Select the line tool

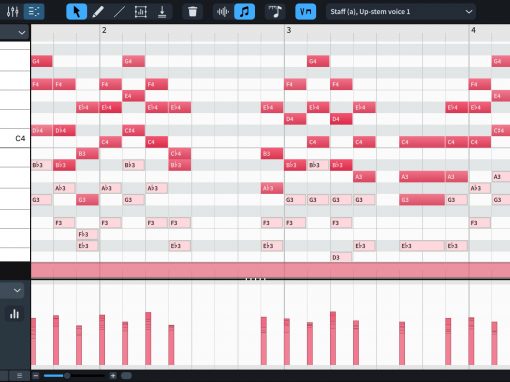click(119, 12)
